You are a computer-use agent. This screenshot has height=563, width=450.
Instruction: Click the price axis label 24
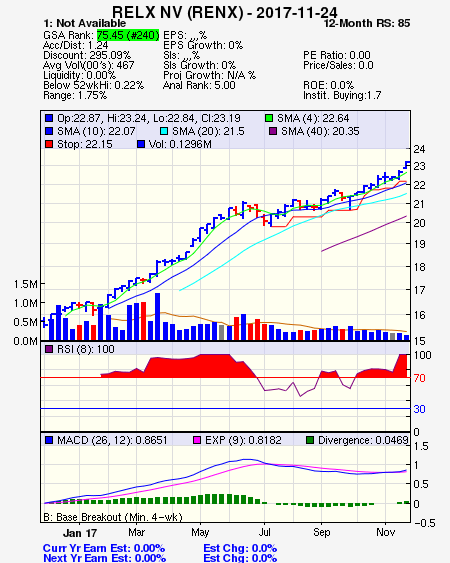click(x=419, y=149)
